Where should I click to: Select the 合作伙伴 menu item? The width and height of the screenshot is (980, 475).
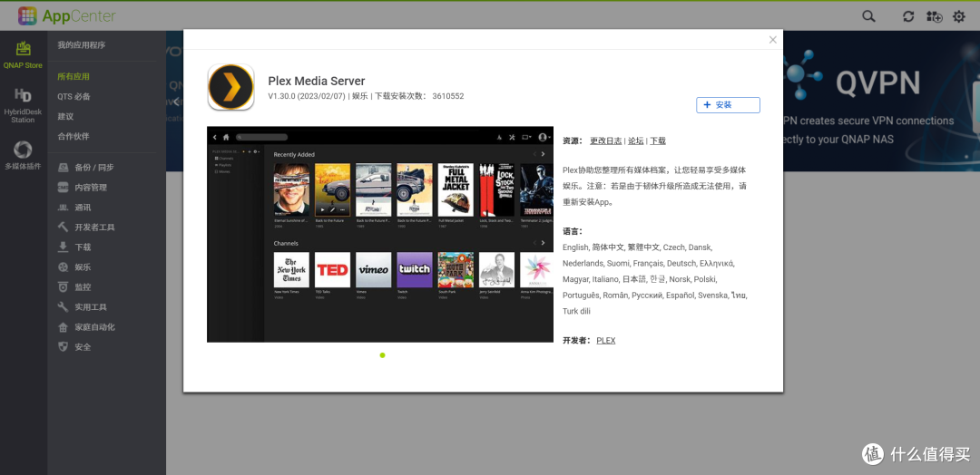click(73, 137)
